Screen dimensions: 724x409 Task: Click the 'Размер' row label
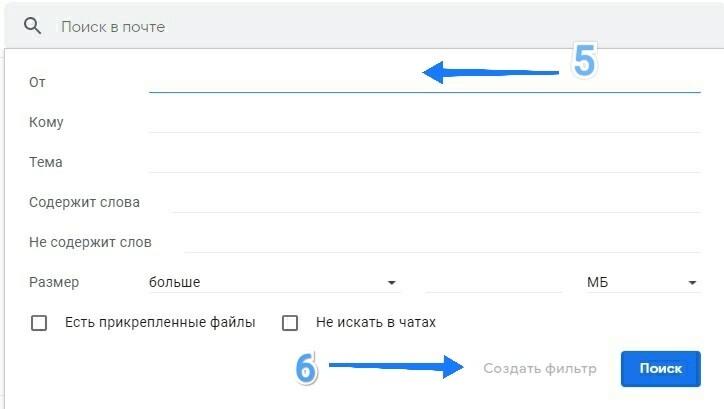click(x=54, y=282)
